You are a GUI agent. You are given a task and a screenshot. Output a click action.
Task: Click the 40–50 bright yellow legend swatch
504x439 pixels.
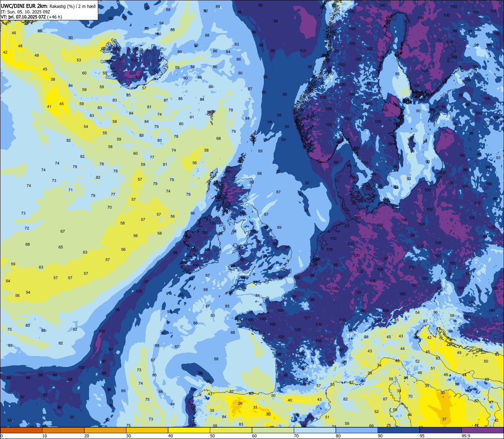189,430
